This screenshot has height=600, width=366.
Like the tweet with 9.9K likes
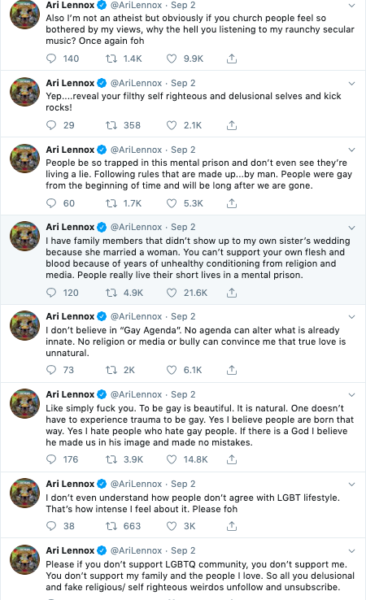pos(172,59)
